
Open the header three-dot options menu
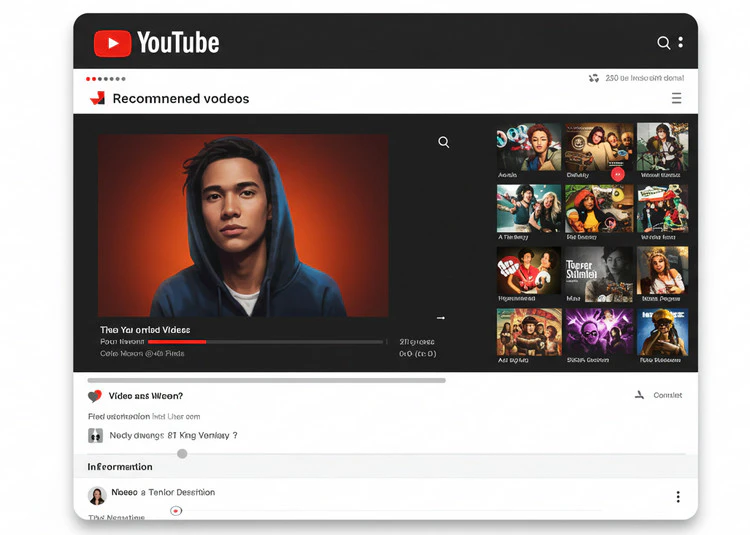tap(681, 43)
